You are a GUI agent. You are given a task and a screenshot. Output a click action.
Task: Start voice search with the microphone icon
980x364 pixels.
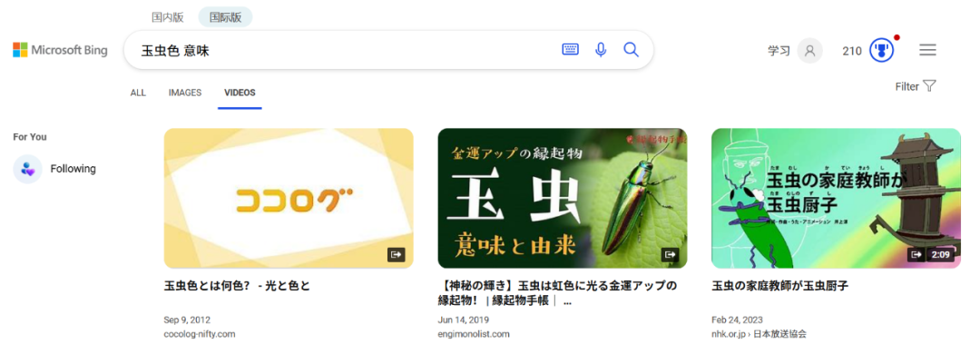pos(601,50)
